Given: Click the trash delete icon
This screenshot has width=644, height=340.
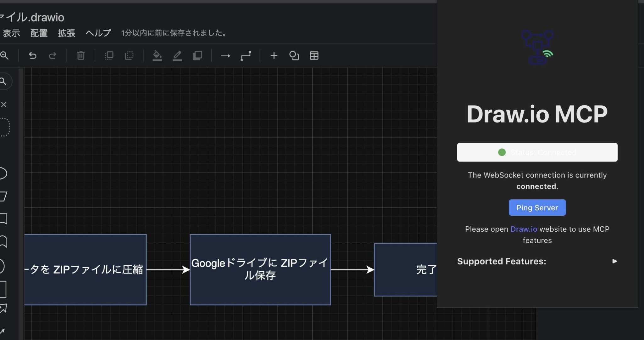Looking at the screenshot, I should pyautogui.click(x=81, y=56).
